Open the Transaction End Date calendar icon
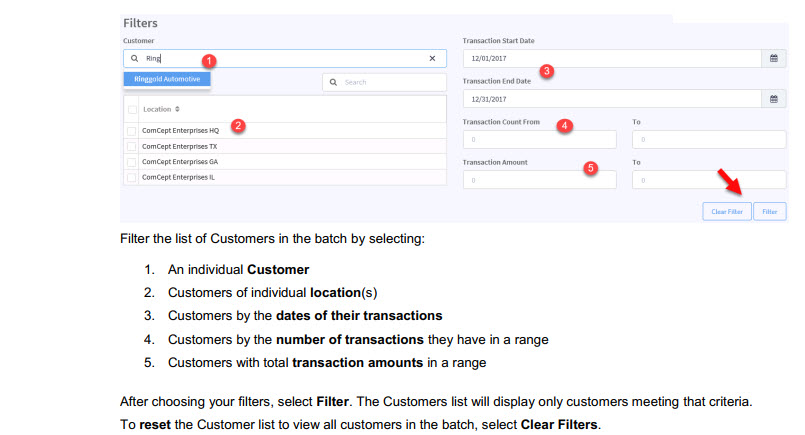Screen dimensions: 805x435 tap(773, 99)
